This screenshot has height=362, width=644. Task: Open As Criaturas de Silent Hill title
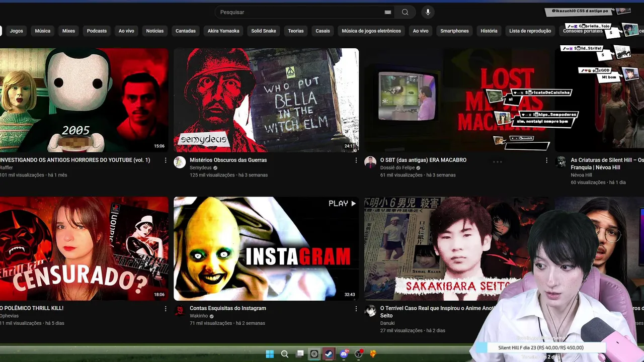[607, 163]
